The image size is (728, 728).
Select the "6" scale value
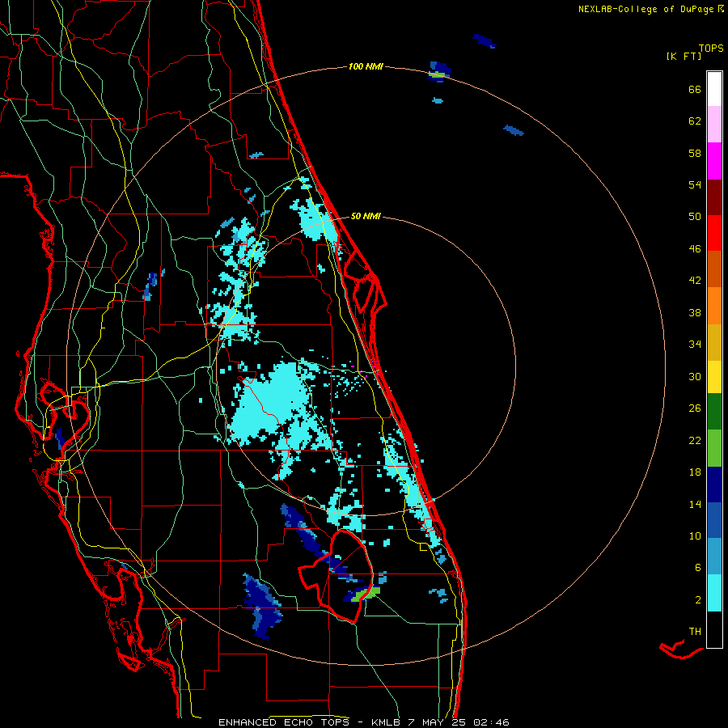(698, 567)
